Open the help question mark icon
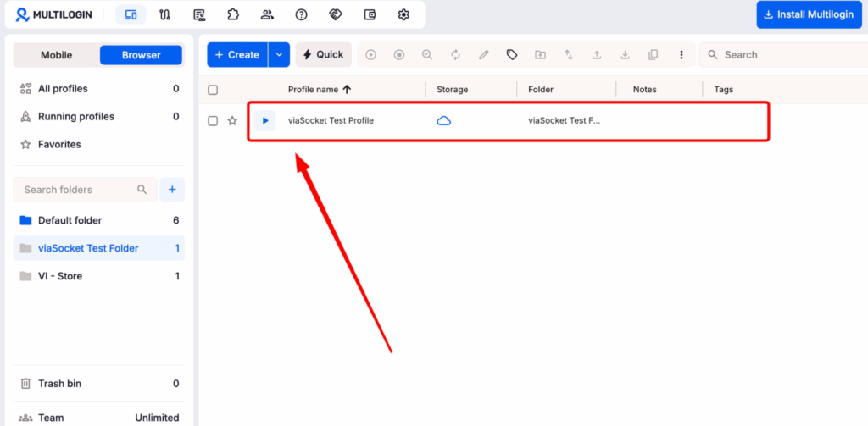The height and width of the screenshot is (426, 868). point(301,14)
